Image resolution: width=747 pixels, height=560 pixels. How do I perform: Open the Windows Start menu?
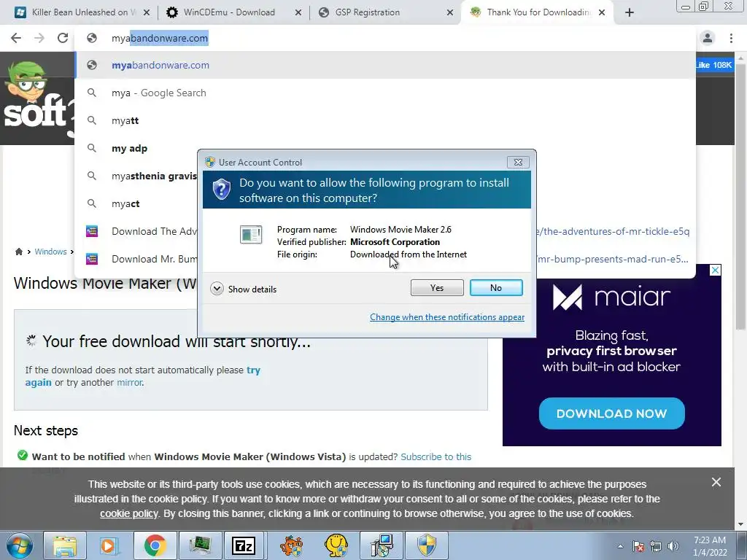pos(19,545)
